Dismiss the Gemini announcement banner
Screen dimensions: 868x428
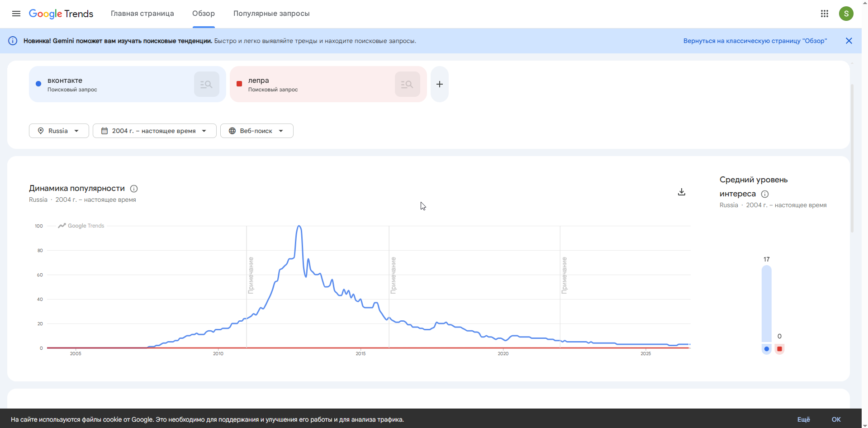[x=849, y=41]
